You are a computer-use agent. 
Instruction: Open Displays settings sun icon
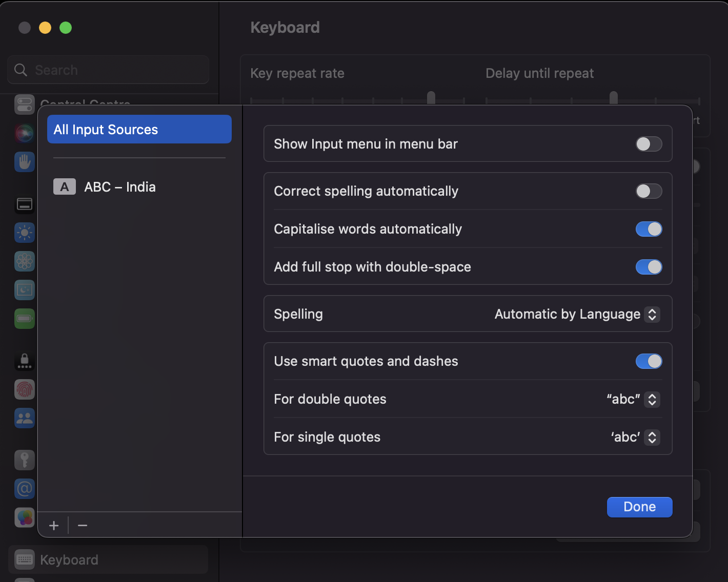click(x=24, y=233)
